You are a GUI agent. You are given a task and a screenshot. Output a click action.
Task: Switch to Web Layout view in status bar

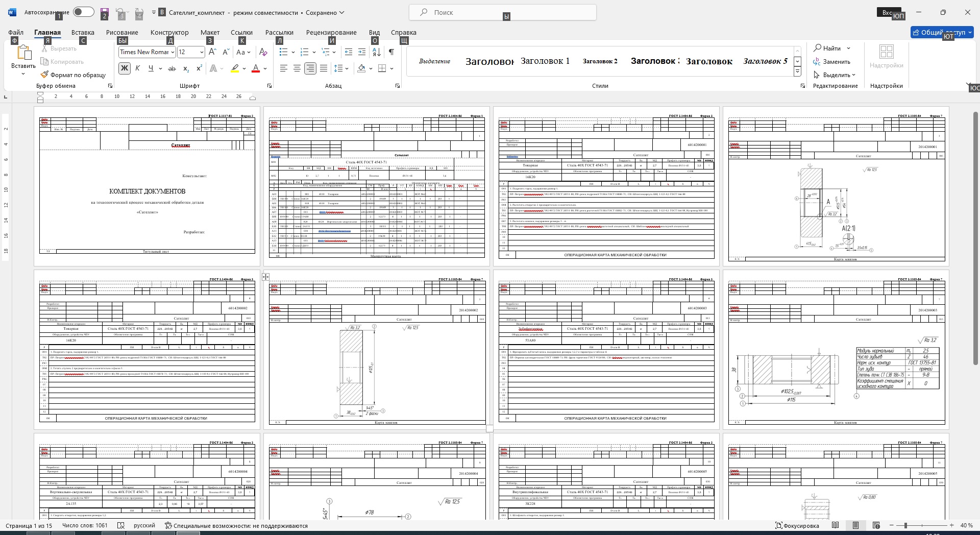coord(876,525)
